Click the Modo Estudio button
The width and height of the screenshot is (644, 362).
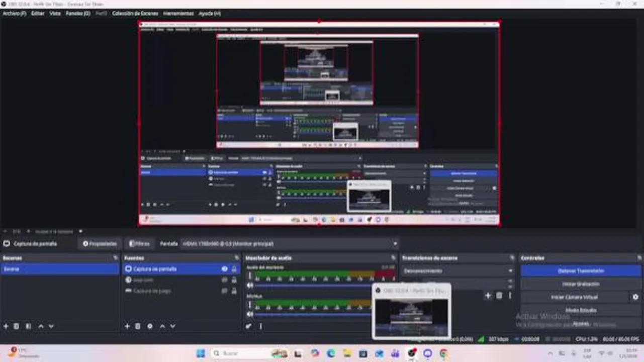581,310
